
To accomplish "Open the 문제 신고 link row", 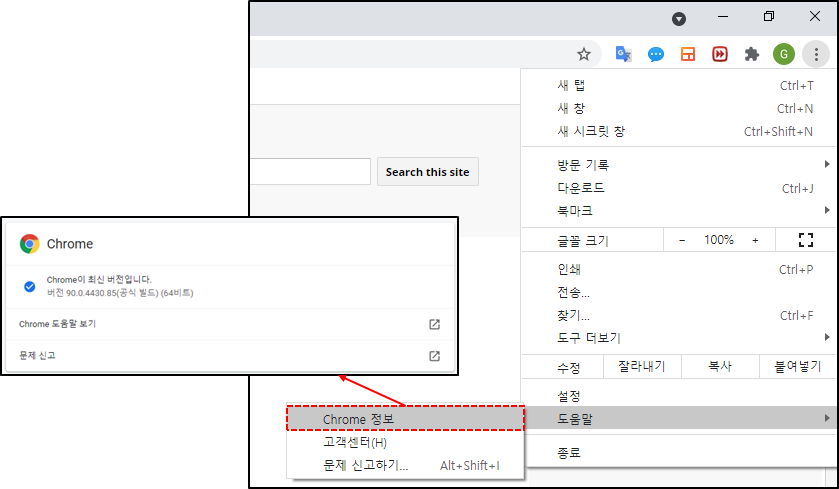I will click(x=230, y=356).
